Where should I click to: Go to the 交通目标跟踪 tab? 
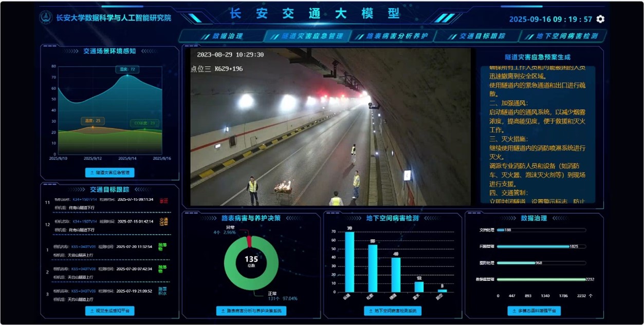pyautogui.click(x=477, y=36)
